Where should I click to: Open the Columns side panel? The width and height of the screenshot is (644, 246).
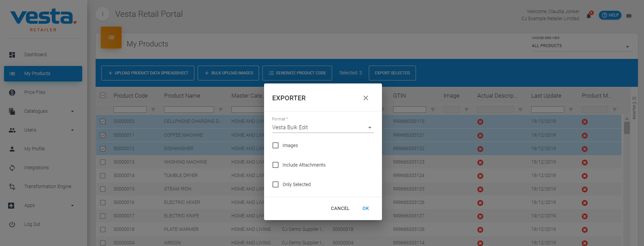[634, 108]
